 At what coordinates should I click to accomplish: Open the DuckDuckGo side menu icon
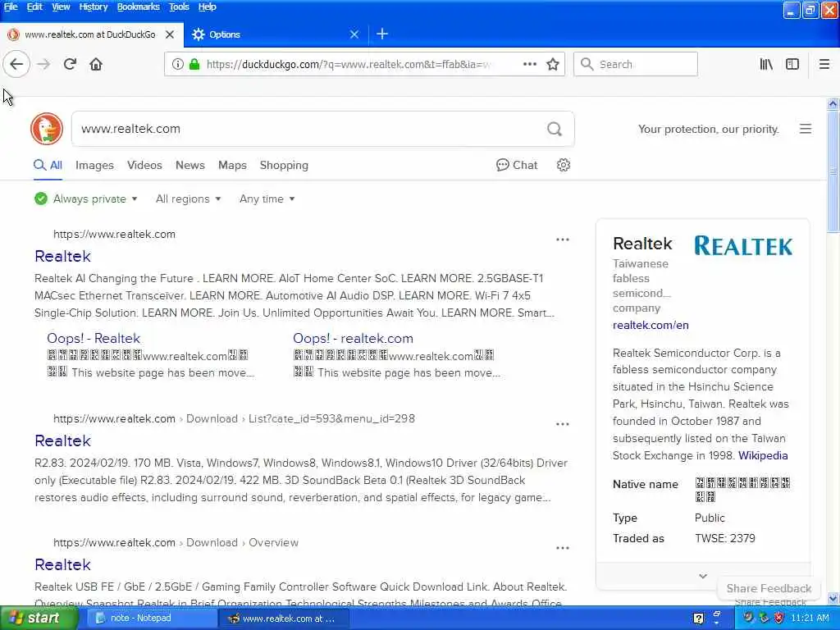806,129
